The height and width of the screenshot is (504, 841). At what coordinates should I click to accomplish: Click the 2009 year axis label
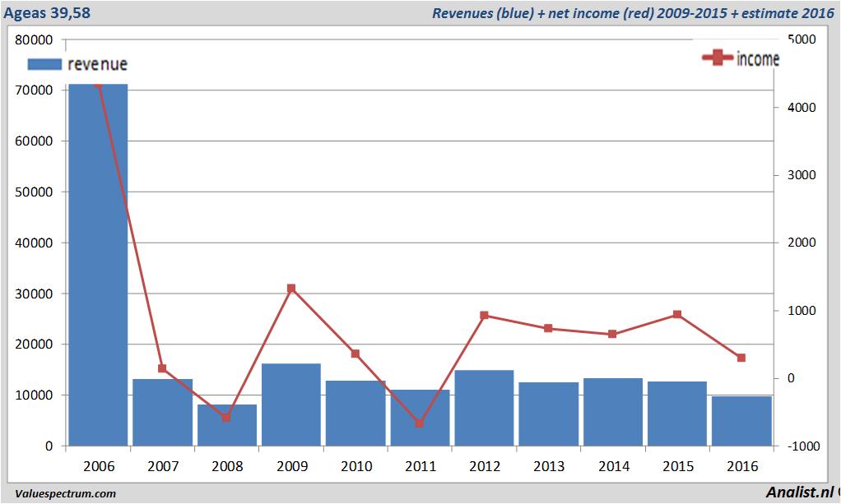[x=292, y=466]
